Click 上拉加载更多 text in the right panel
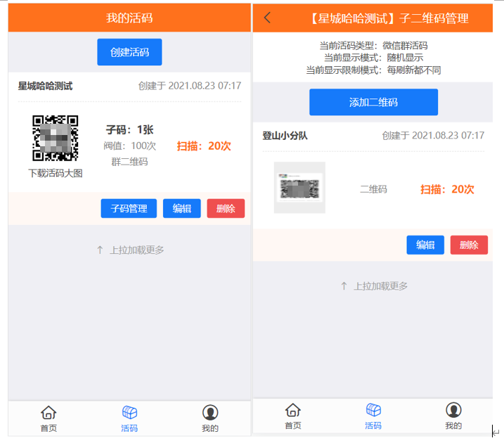The image size is (504, 443). (x=380, y=286)
